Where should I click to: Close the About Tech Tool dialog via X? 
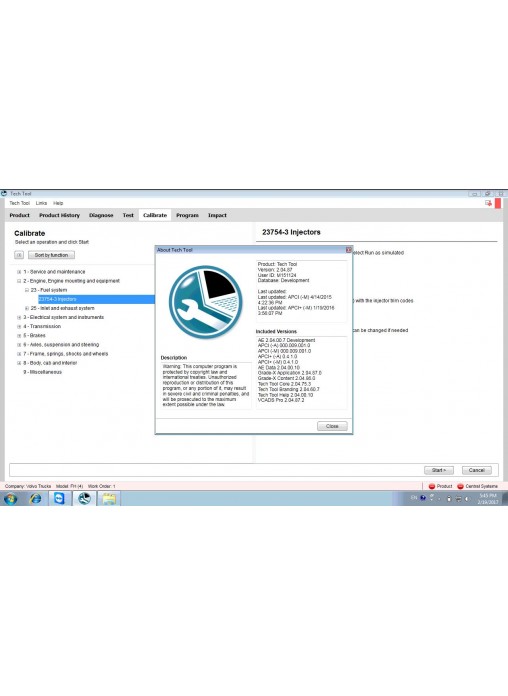click(x=349, y=250)
